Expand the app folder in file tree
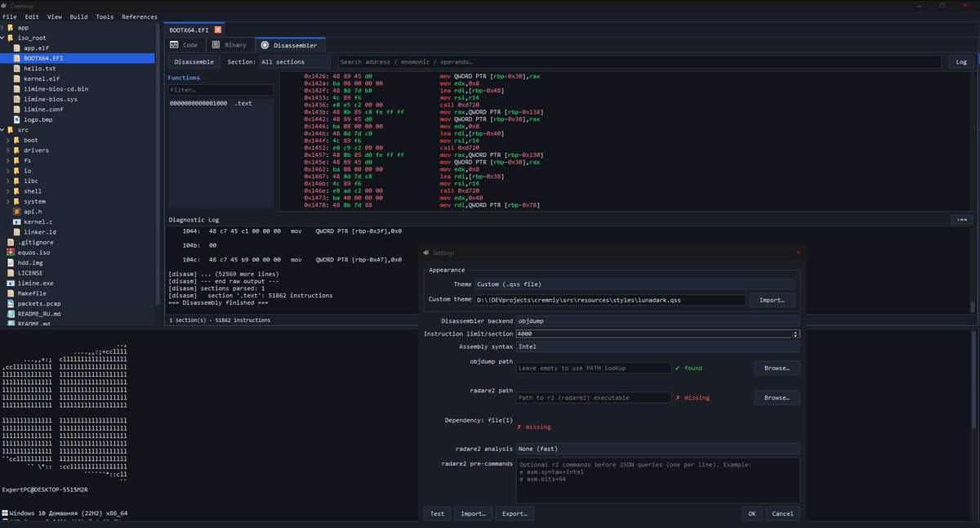The width and height of the screenshot is (980, 528). pyautogui.click(x=2, y=28)
